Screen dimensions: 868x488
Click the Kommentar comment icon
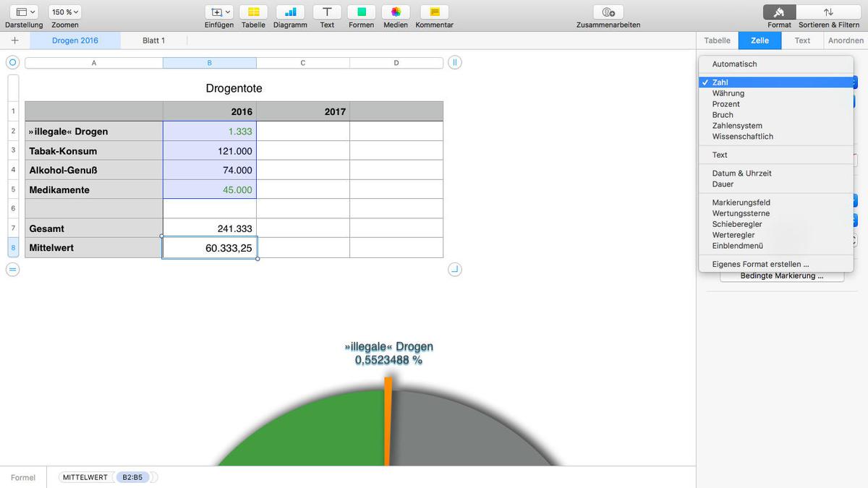pyautogui.click(x=434, y=12)
